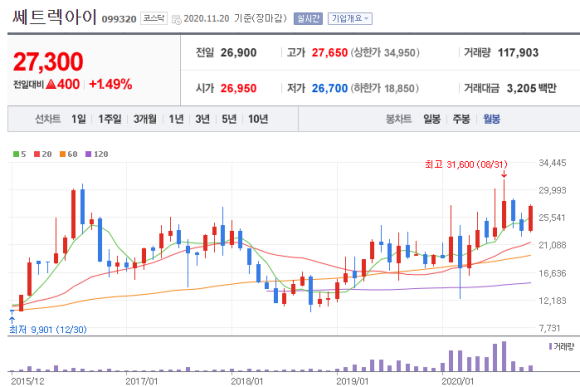Click the 25,541 y-axis label
This screenshot has width=580, height=387.
(x=552, y=218)
